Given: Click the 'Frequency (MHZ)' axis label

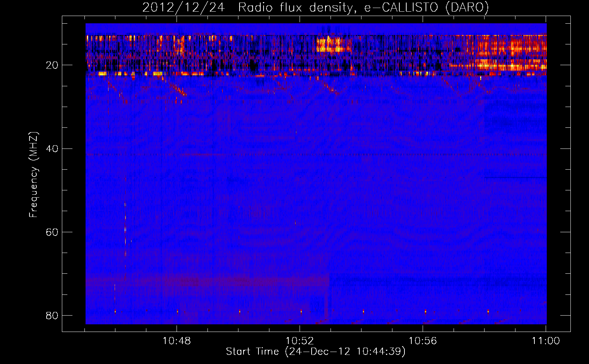Looking at the screenshot, I should point(33,175).
